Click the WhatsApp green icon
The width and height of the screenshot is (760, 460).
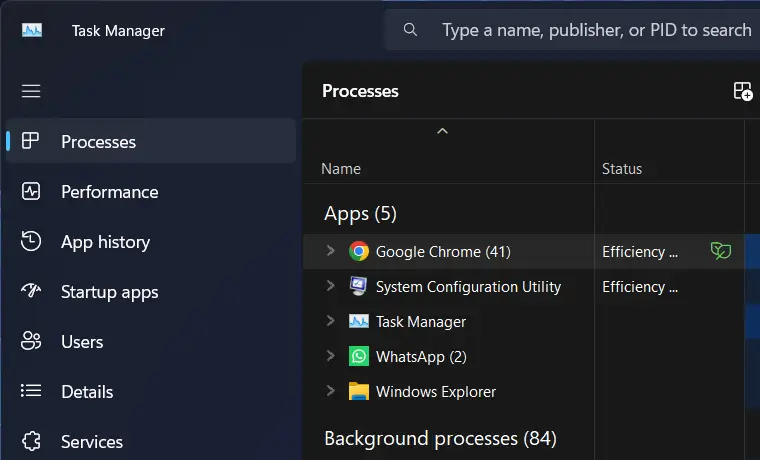point(359,356)
